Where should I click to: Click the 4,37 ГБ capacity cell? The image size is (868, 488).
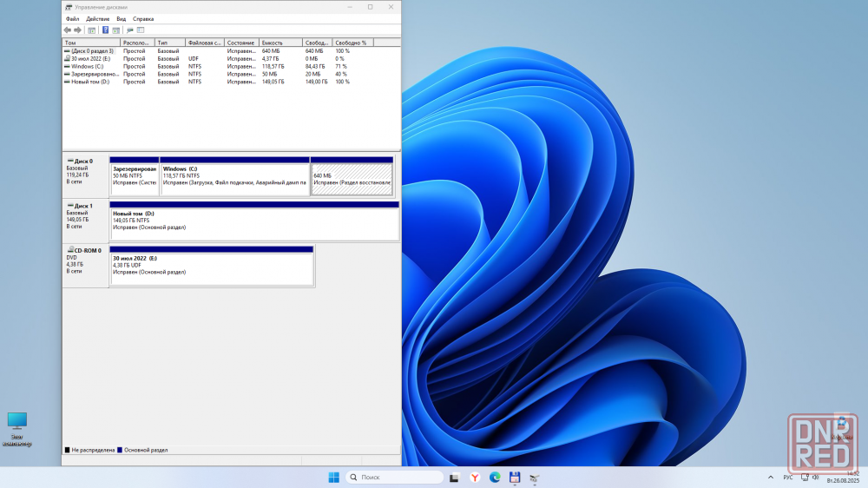click(270, 59)
